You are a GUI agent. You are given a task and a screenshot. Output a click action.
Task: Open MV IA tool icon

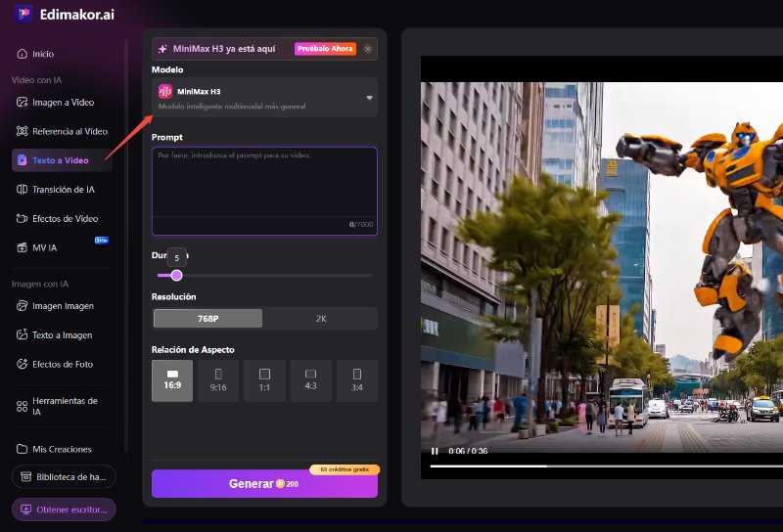point(22,247)
